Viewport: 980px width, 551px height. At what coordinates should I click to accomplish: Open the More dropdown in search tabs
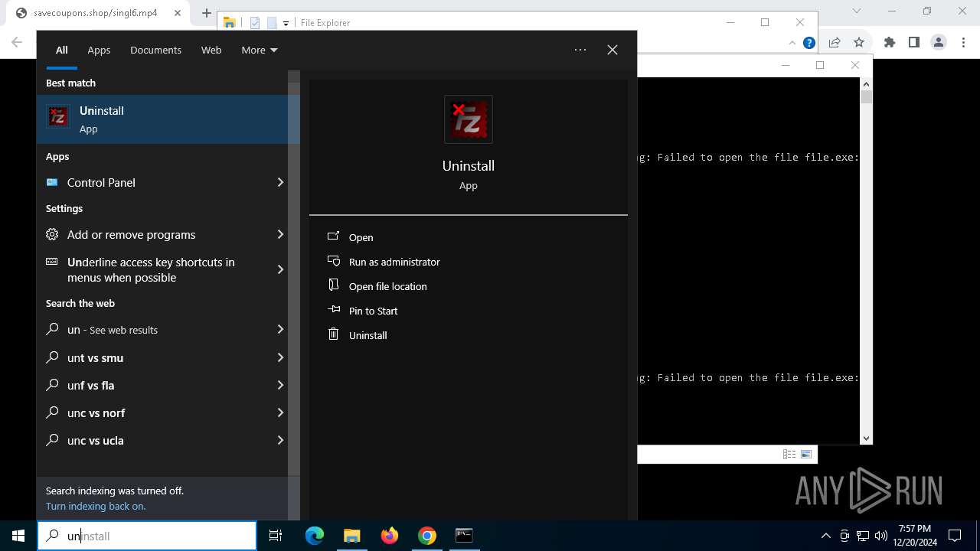(260, 50)
